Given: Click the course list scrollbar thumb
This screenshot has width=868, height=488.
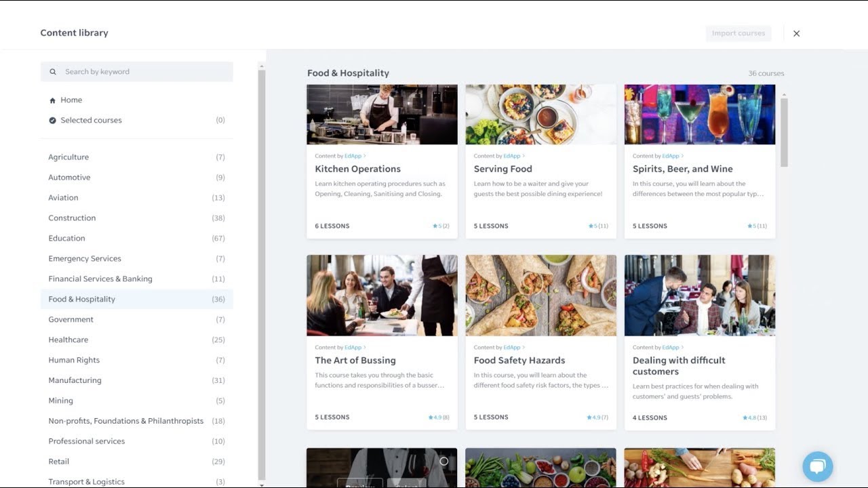Looking at the screenshot, I should [x=784, y=132].
